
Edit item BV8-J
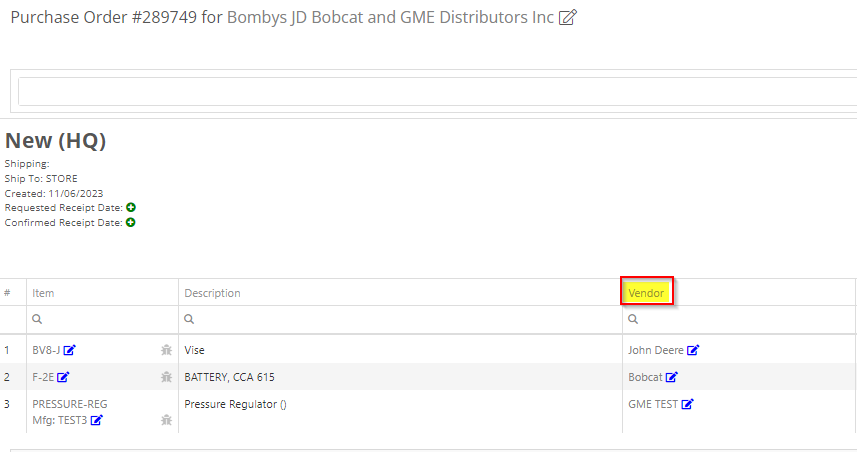coord(69,350)
